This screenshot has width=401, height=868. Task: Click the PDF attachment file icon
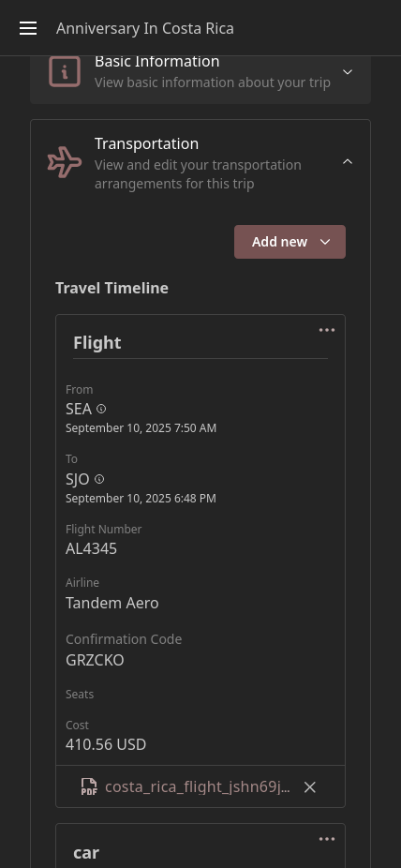click(89, 786)
